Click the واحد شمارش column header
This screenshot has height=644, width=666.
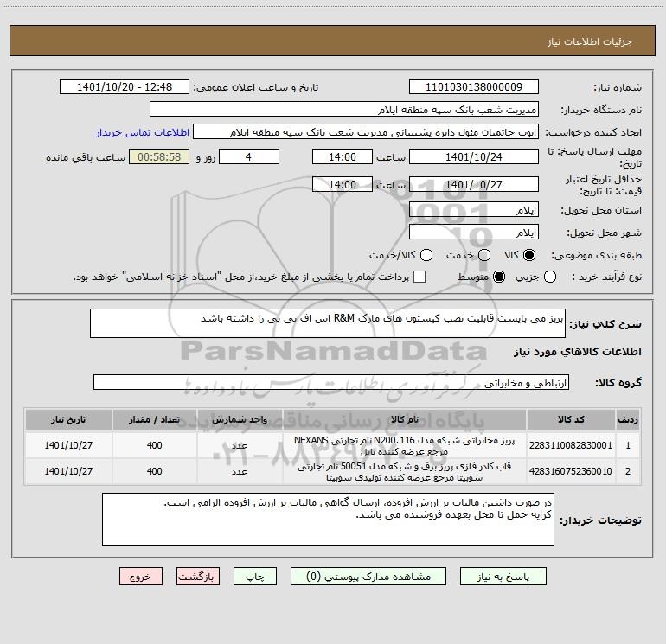click(x=240, y=420)
